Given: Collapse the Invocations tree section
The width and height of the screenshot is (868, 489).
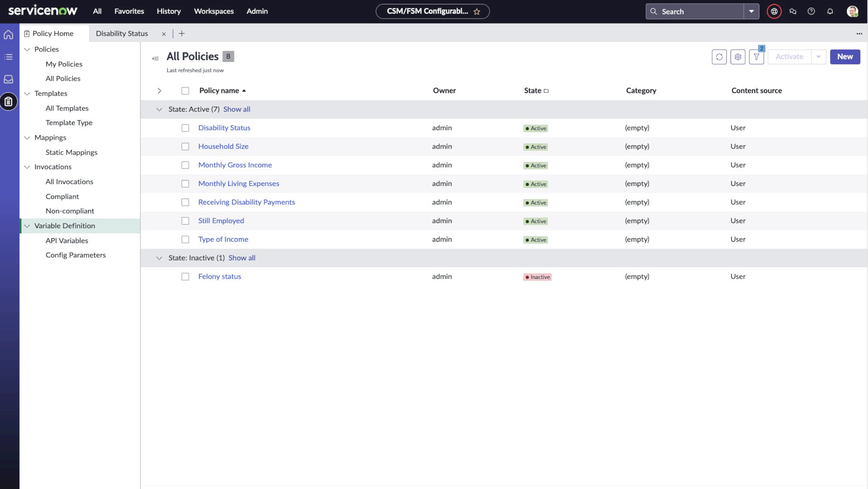Looking at the screenshot, I should (x=27, y=167).
